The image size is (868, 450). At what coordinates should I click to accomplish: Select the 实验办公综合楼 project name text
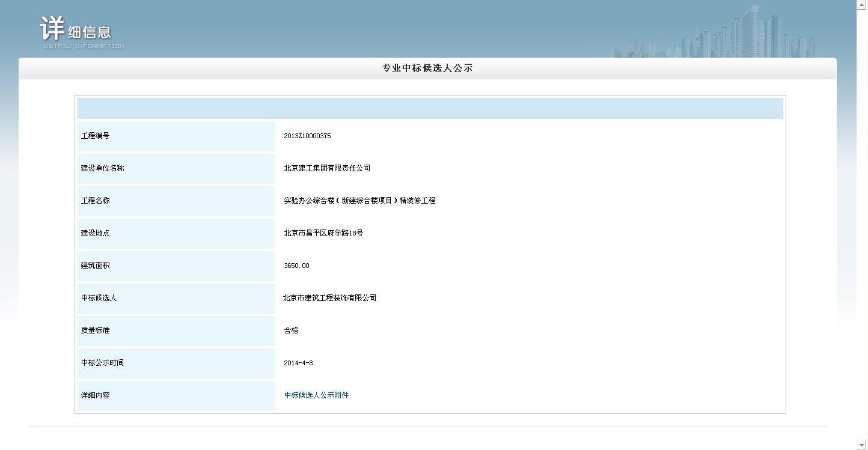(359, 201)
